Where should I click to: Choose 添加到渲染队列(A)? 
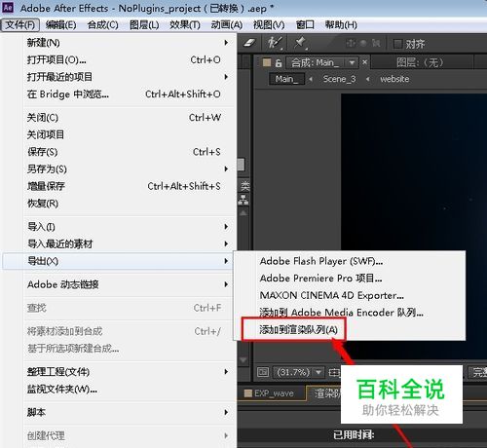[x=350, y=330]
